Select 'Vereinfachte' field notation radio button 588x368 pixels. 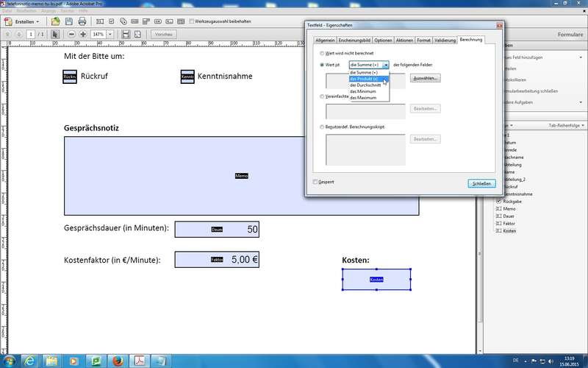coord(322,96)
